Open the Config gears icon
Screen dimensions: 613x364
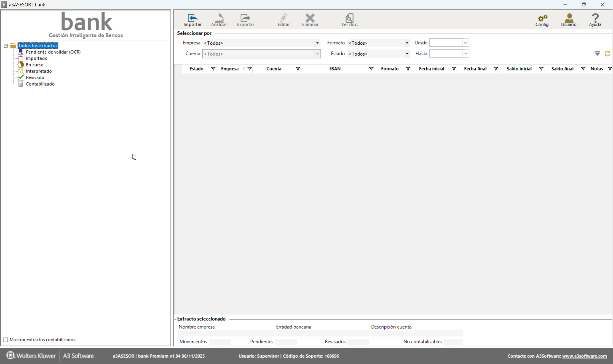[542, 20]
